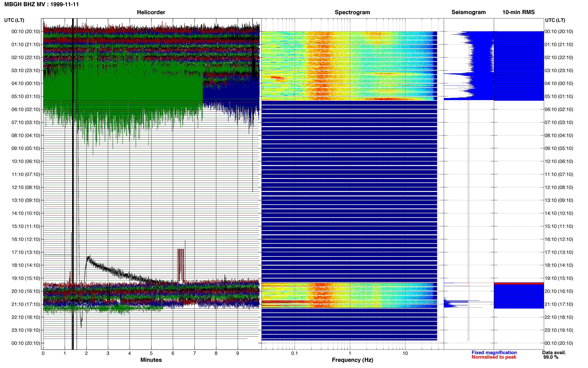Click the '10-min RMS' panel heading
This screenshot has height=368, width=588.
point(518,12)
